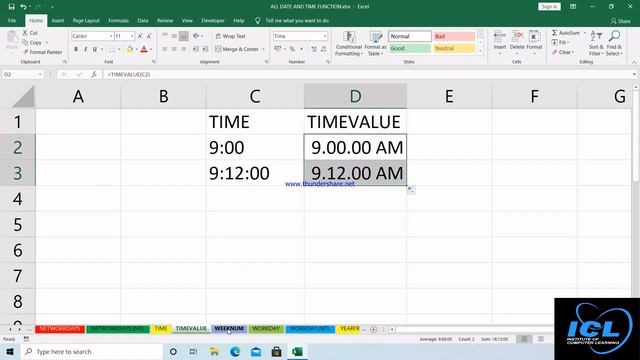Switch to the Insert tab
640x360 pixels.
(58, 20)
